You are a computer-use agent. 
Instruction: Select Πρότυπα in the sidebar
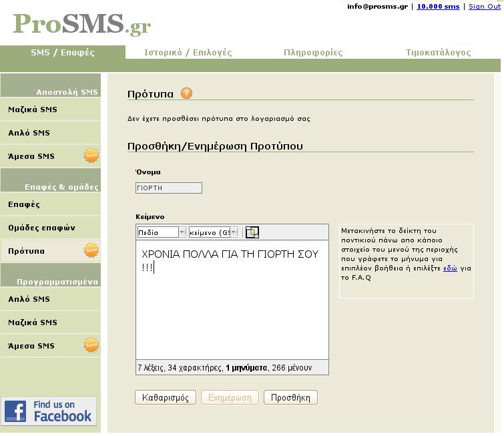(51, 251)
